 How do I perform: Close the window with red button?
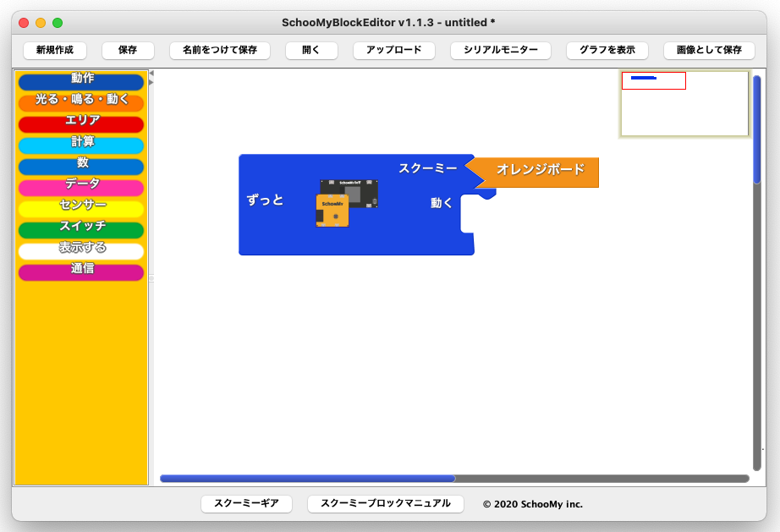24,23
